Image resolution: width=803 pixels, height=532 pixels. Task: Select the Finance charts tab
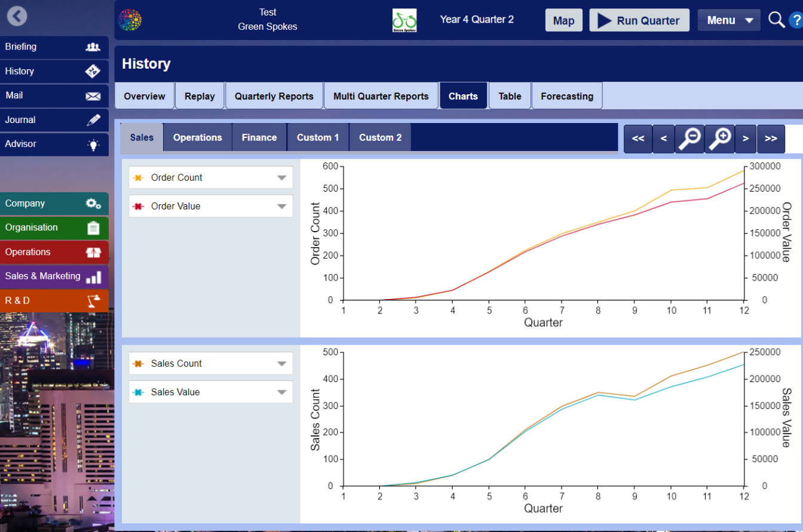click(259, 137)
